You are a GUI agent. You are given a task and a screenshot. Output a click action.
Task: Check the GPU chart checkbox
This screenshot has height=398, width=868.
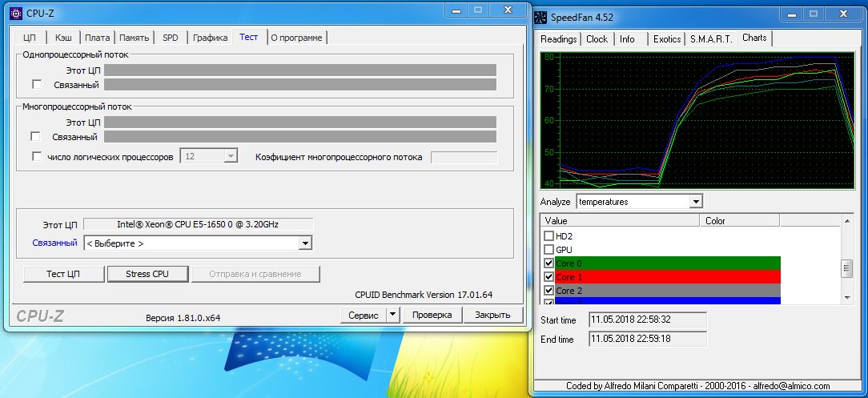(549, 250)
